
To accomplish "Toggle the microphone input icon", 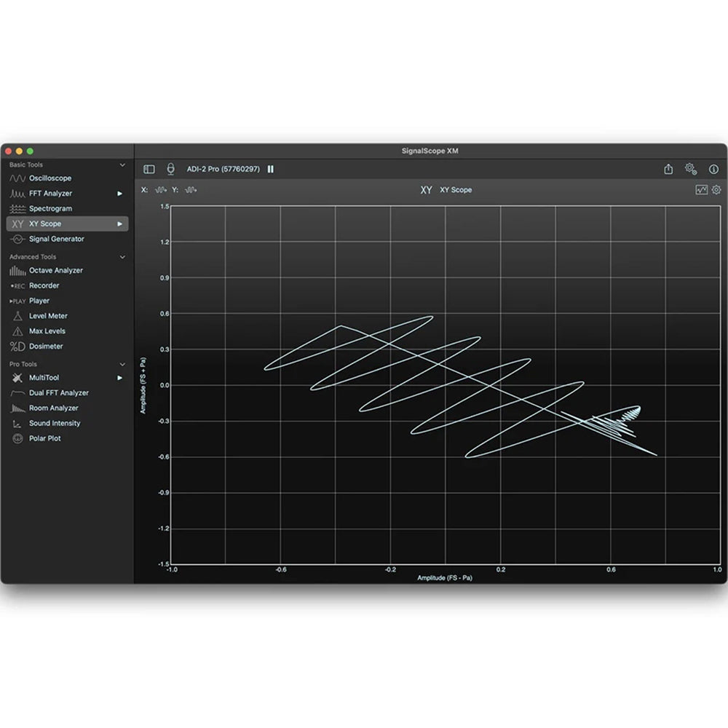I will 170,168.
